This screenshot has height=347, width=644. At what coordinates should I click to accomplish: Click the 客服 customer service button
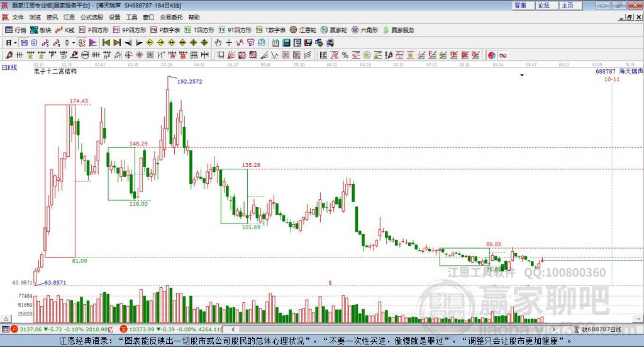524,5
